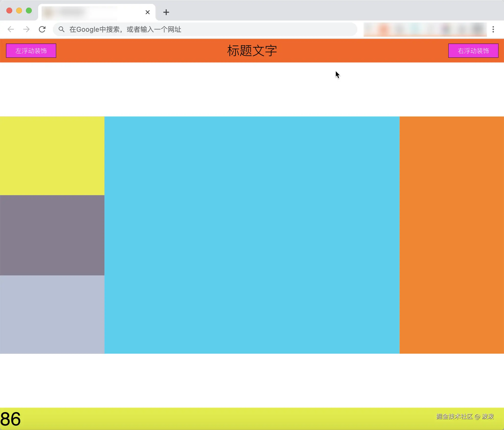Viewport: 504px width, 430px height.
Task: Click the orange right sidebar panel
Action: click(452, 235)
